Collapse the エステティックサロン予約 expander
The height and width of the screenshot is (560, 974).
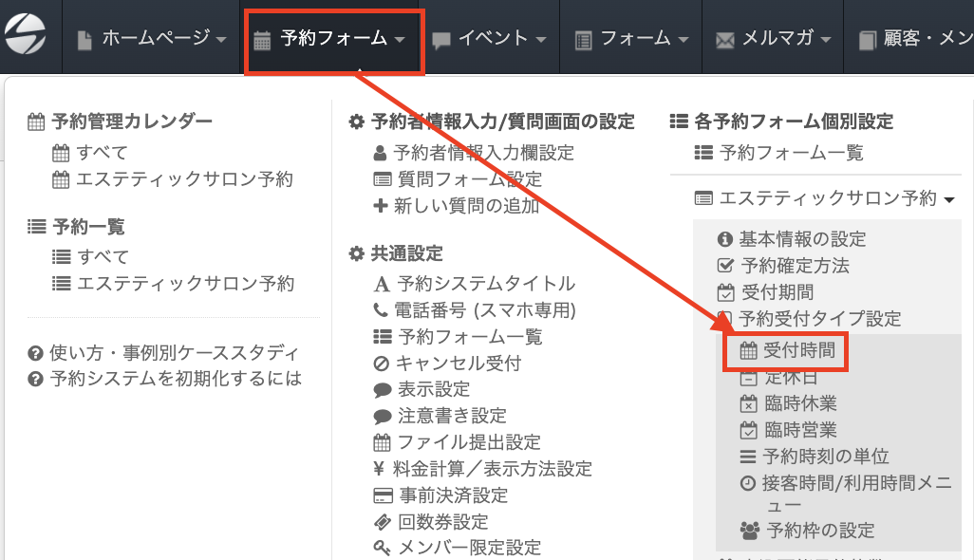click(824, 198)
